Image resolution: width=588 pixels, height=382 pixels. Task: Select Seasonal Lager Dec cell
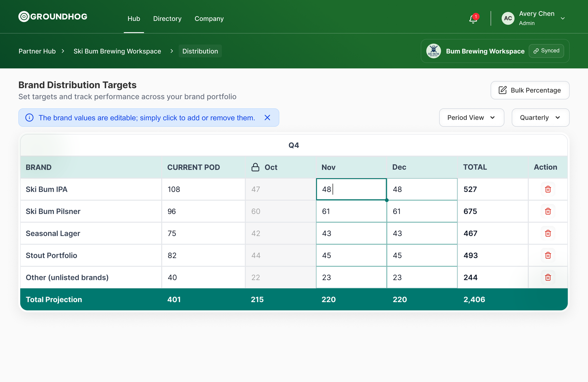422,233
